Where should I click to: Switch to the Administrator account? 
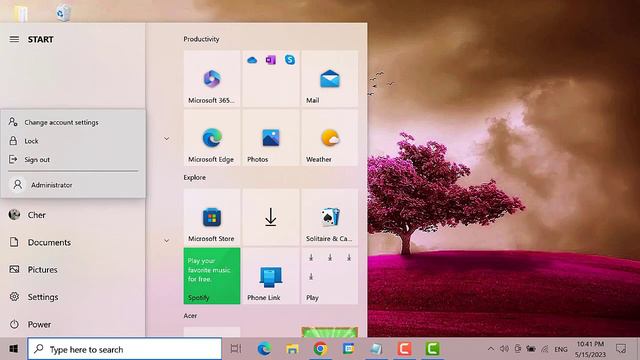click(73, 185)
